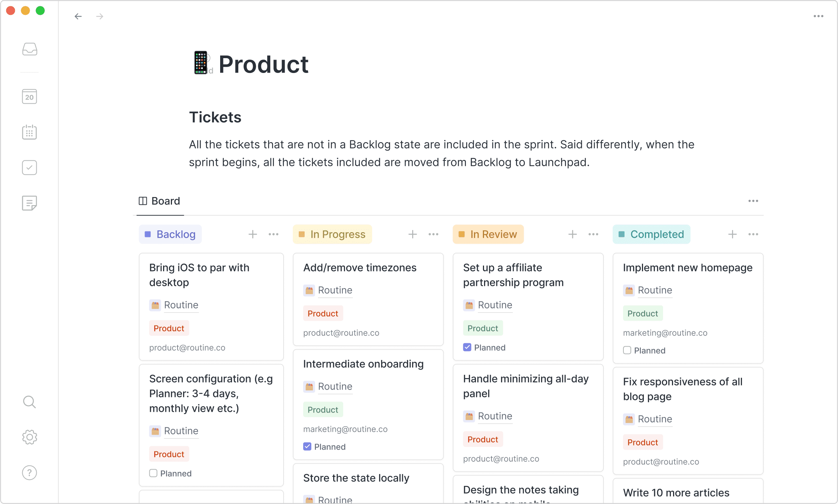Click the Completed column color label
Screen dimensions: 838x504
click(651, 234)
